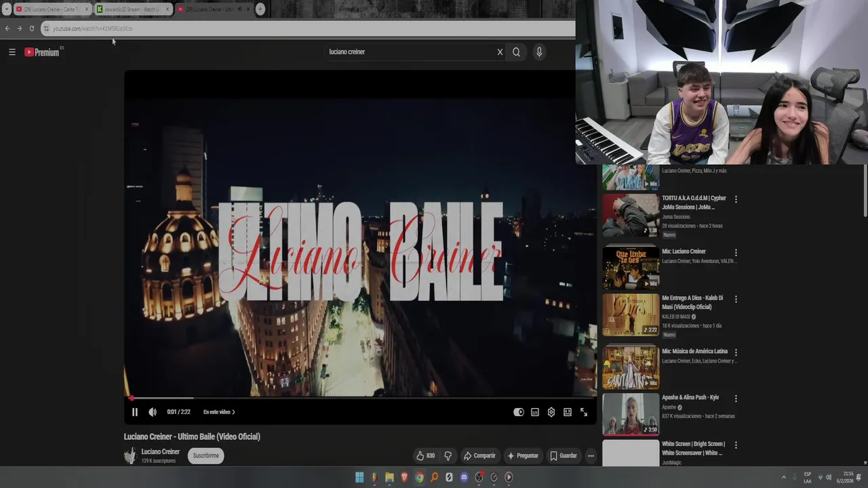Click the Compartir share button
Viewport: 868px width, 488px height.
pos(479,455)
